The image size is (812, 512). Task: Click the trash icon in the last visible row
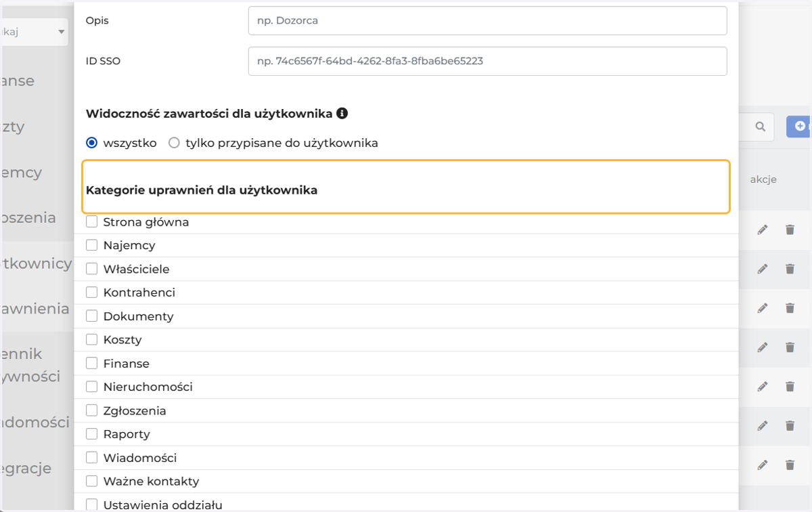pos(790,465)
